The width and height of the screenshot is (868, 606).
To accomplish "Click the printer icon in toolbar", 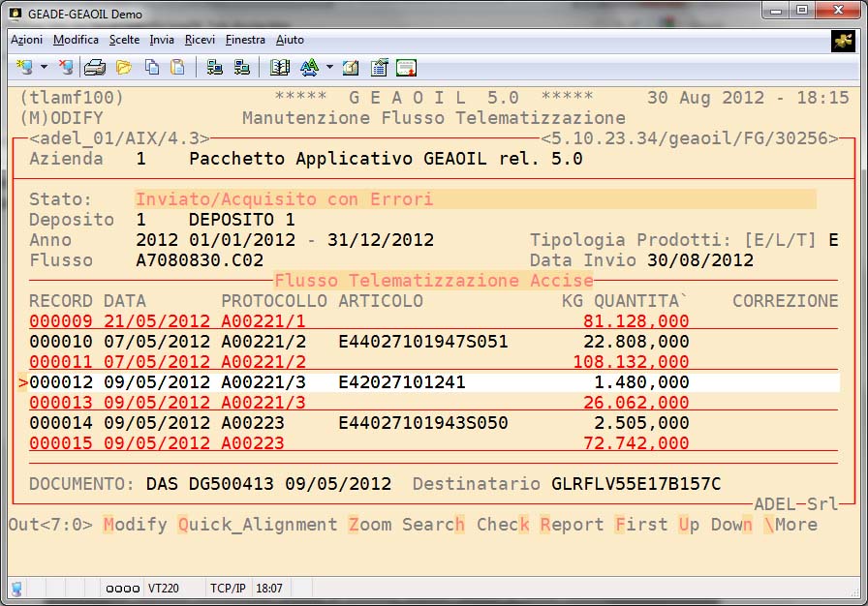I will [94, 68].
